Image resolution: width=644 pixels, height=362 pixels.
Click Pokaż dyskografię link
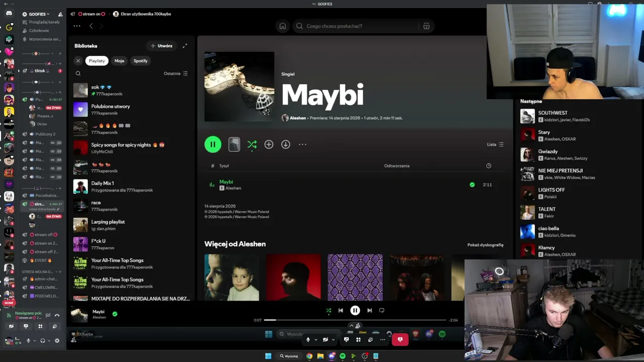485,245
